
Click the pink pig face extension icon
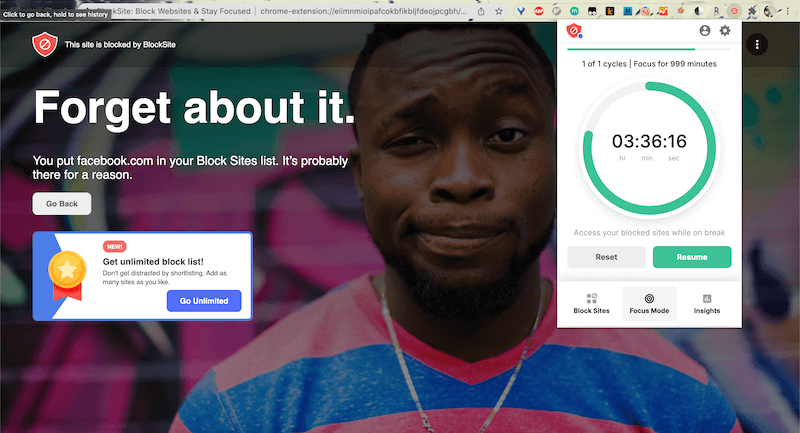pyautogui.click(x=645, y=11)
